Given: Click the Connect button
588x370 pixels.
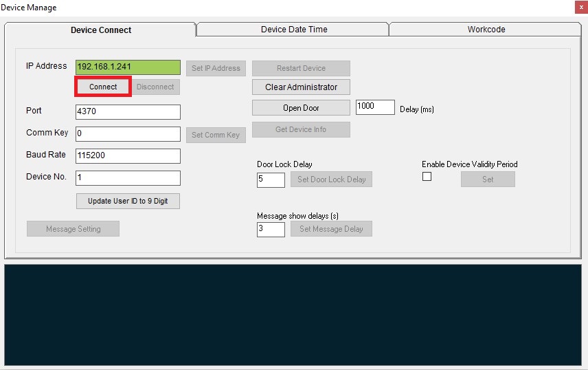Looking at the screenshot, I should tap(103, 87).
